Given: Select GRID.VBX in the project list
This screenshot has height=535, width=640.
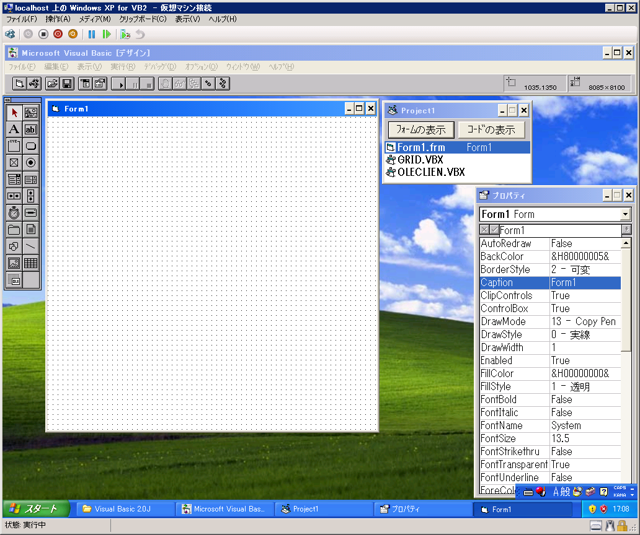Looking at the screenshot, I should click(457, 160).
